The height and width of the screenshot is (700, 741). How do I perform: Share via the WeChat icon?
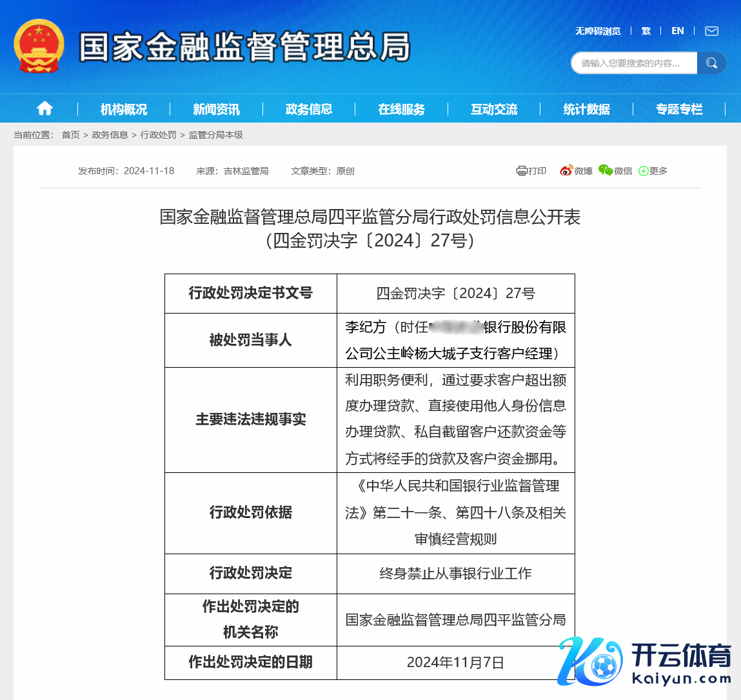[605, 170]
